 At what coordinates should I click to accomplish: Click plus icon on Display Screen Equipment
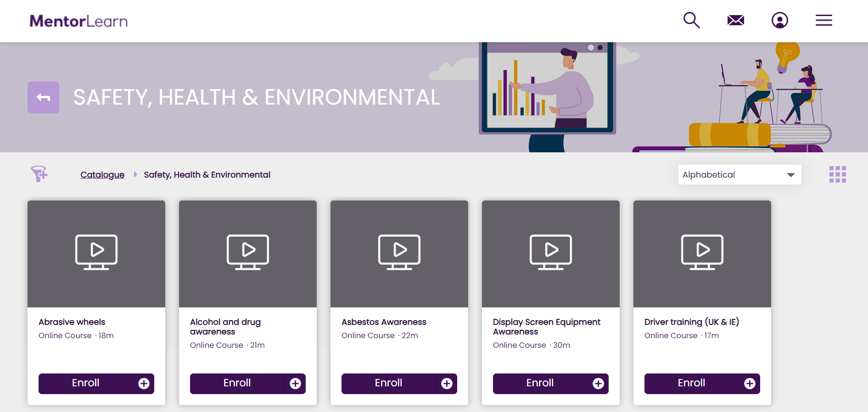point(598,384)
